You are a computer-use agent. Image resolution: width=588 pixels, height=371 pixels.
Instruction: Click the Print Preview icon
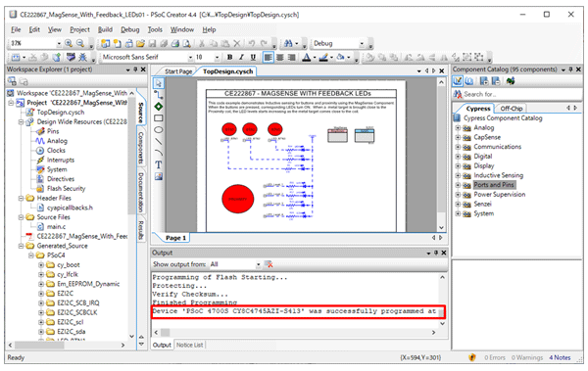click(x=186, y=43)
